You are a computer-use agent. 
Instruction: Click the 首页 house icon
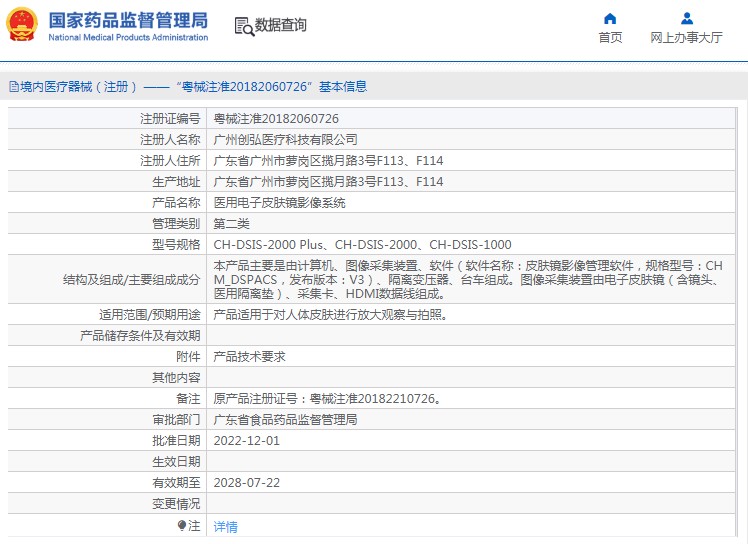click(x=610, y=18)
